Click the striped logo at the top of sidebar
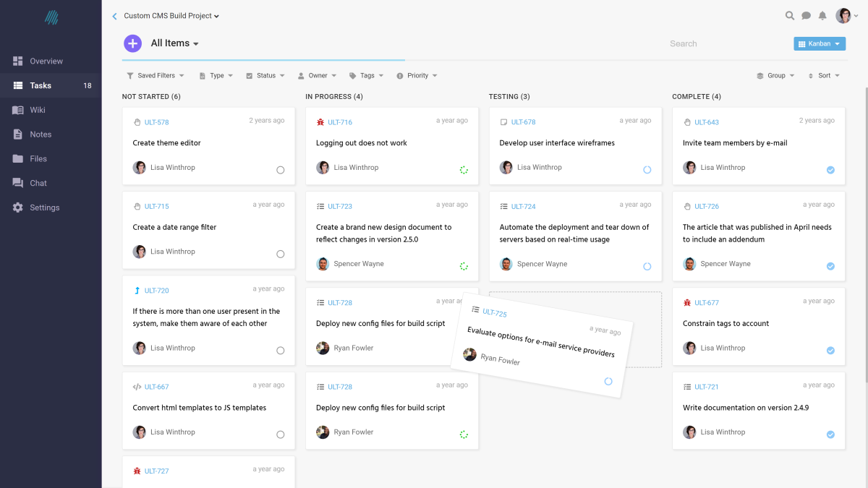This screenshot has width=868, height=488. (x=51, y=16)
